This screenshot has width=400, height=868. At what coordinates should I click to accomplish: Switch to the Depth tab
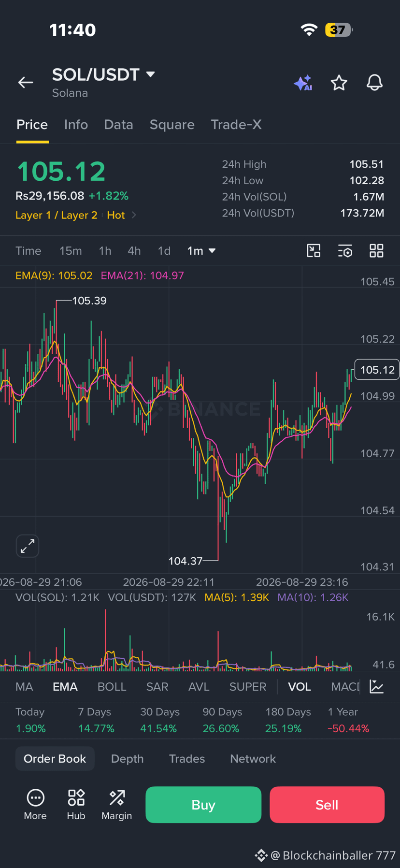point(127,759)
